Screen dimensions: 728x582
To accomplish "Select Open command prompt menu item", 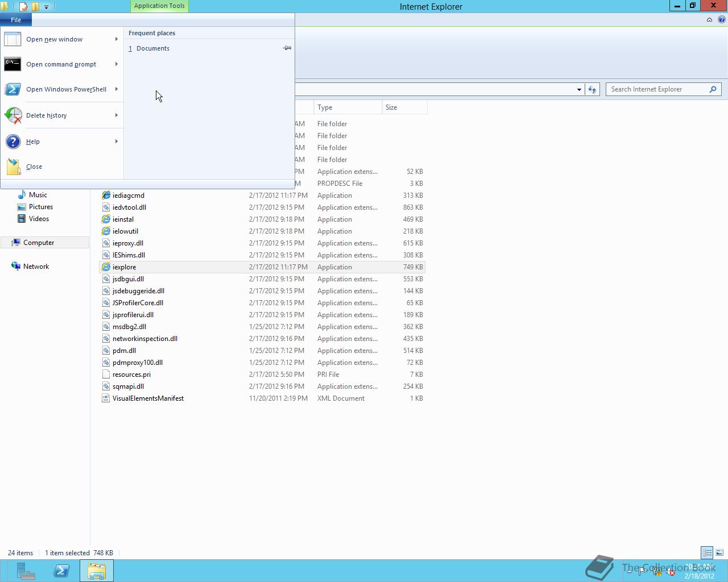I will pyautogui.click(x=62, y=64).
